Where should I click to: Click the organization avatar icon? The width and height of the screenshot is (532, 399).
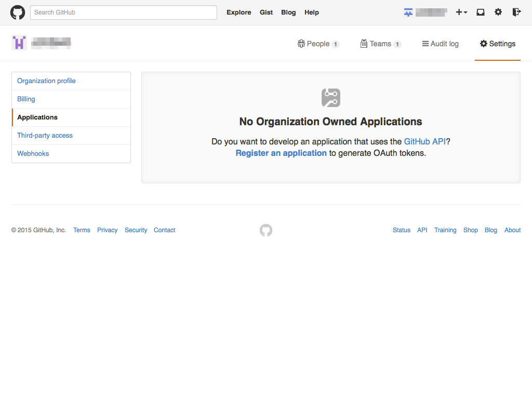pyautogui.click(x=19, y=43)
